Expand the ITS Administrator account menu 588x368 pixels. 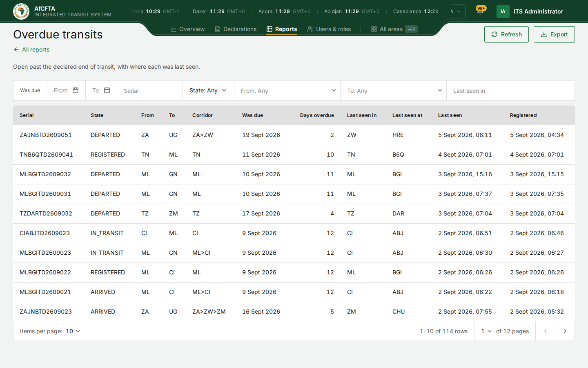[536, 11]
